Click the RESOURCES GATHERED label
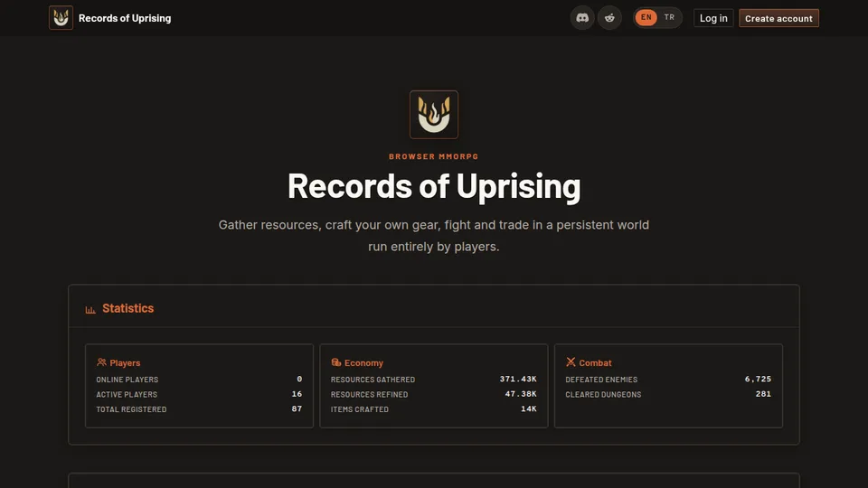Viewport: 868px width, 488px height. [x=373, y=380]
